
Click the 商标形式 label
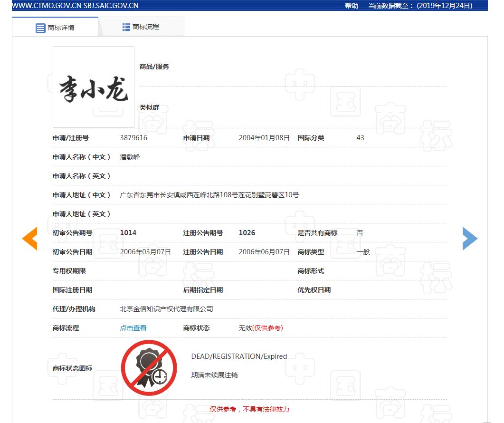(x=311, y=271)
